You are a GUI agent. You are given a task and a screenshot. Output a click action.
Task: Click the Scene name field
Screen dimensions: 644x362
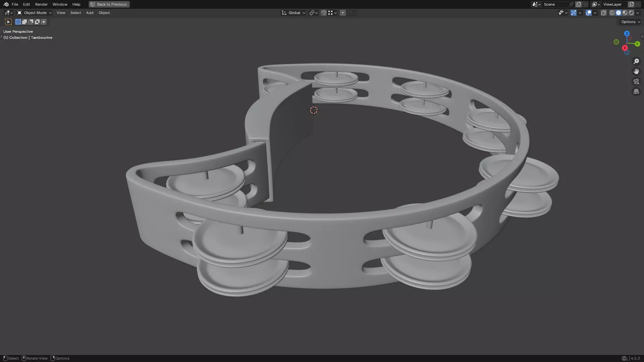click(554, 4)
